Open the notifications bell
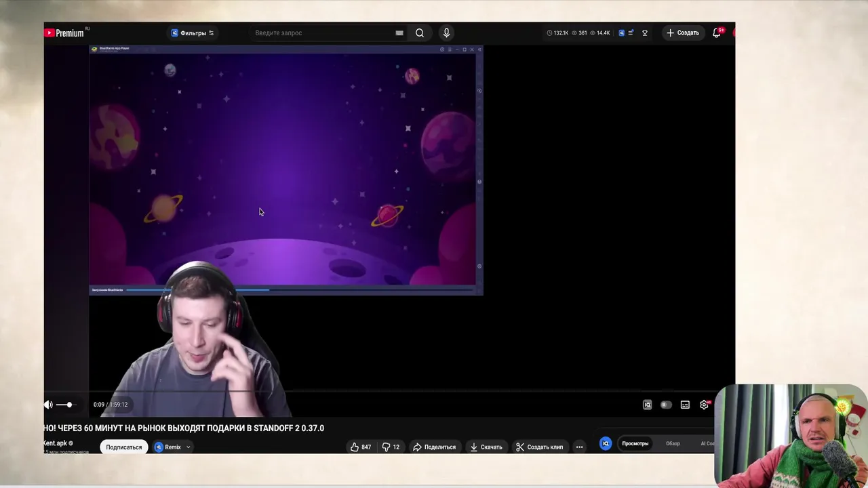Image resolution: width=868 pixels, height=488 pixels. (717, 33)
